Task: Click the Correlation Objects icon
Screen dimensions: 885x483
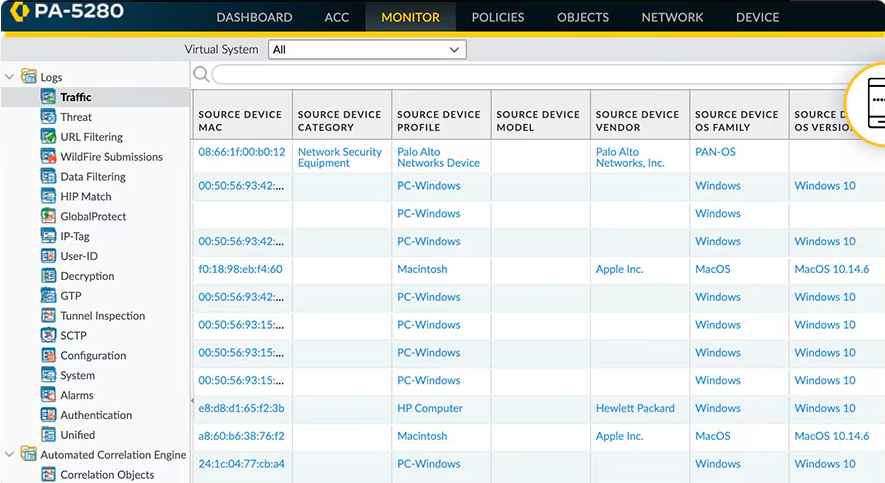Action: click(49, 474)
